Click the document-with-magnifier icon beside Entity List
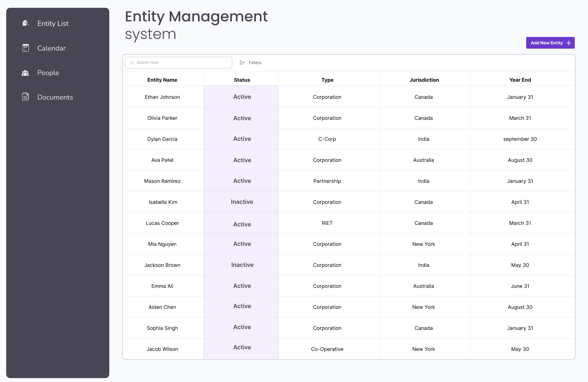 pyautogui.click(x=25, y=23)
